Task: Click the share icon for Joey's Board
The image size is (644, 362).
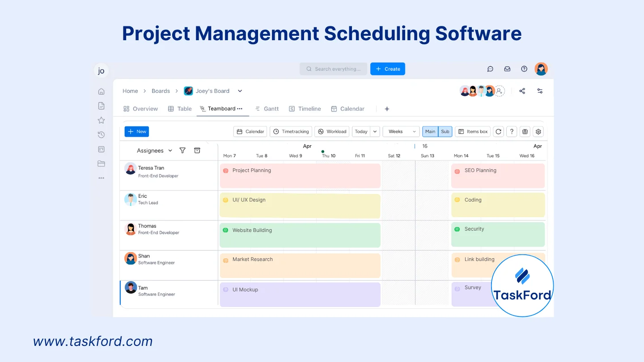Action: click(x=522, y=91)
